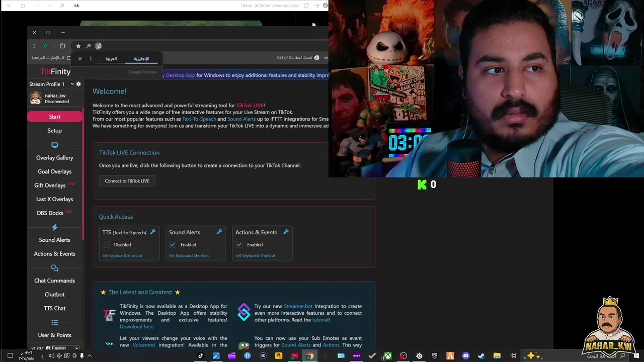Disable the Actions & Events checkbox
Screen dimensions: 644x362
point(239,245)
